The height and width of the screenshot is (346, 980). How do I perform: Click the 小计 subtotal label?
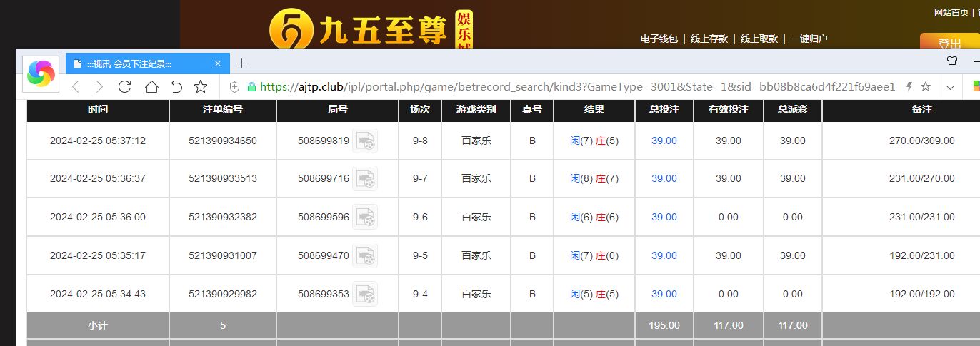98,325
